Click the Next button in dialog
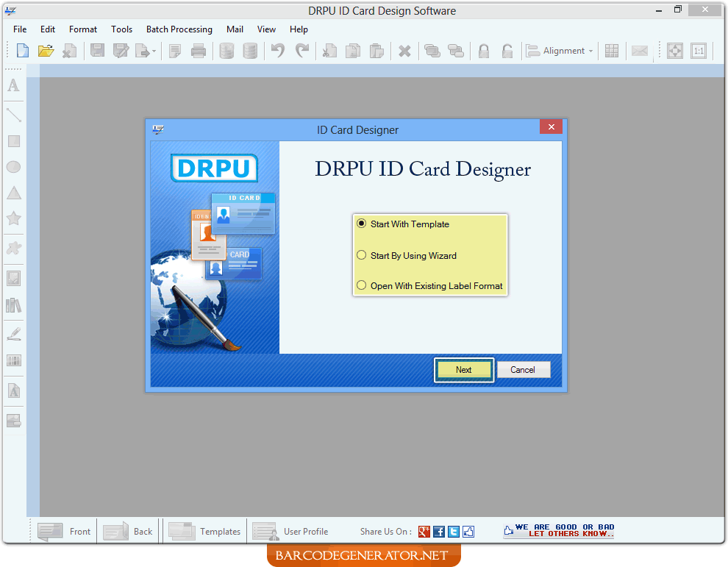This screenshot has width=728, height=567. 463,370
